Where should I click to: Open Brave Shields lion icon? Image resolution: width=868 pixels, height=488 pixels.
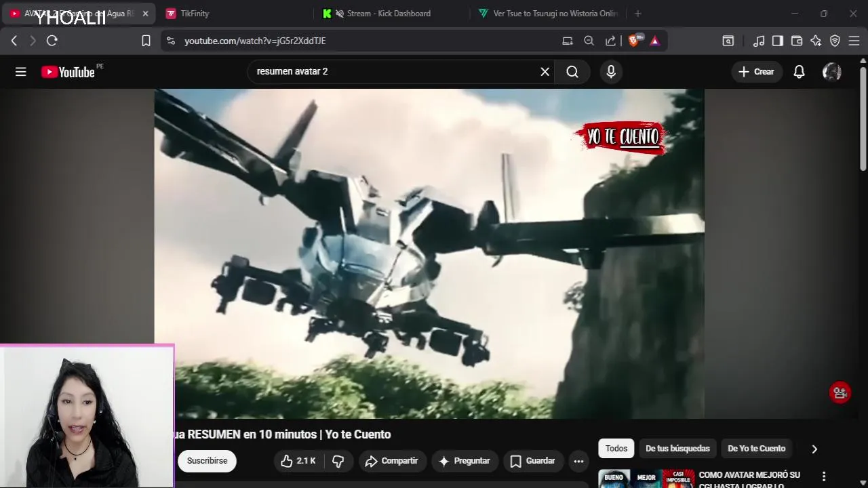pyautogui.click(x=633, y=41)
